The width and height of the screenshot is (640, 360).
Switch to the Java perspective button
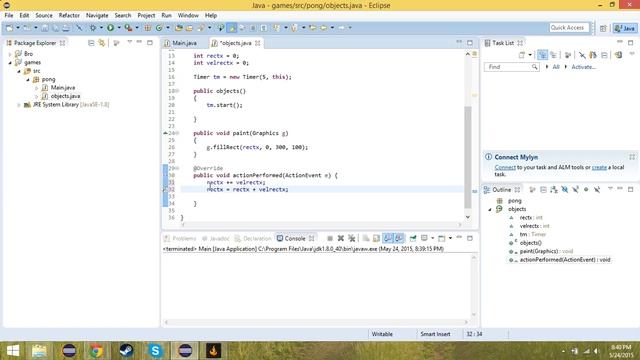[624, 28]
